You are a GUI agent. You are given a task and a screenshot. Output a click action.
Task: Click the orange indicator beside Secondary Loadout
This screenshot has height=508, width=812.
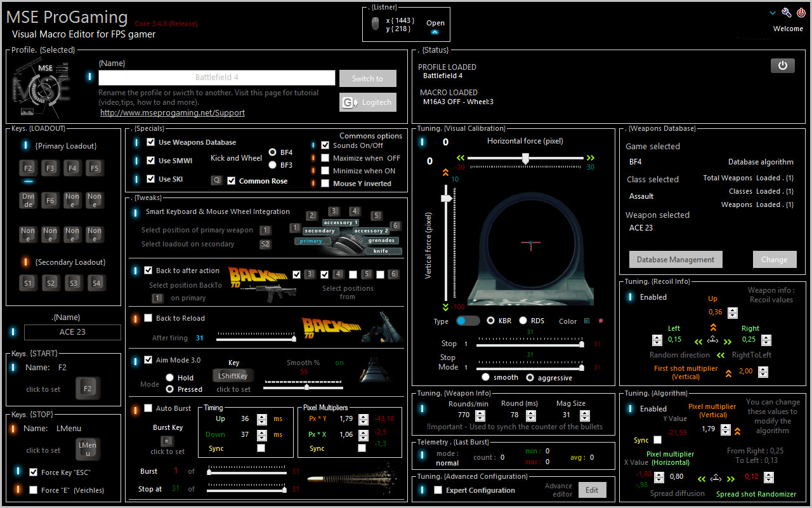(x=25, y=262)
